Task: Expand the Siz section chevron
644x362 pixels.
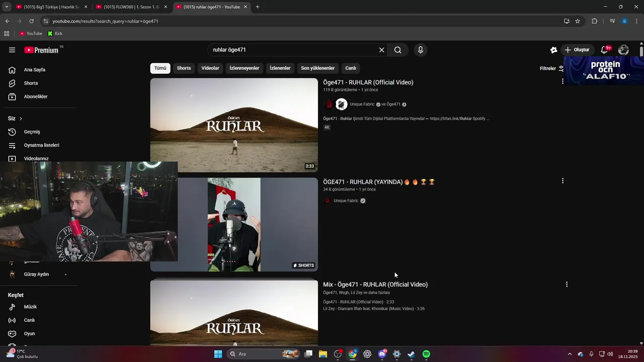Action: tap(21, 119)
